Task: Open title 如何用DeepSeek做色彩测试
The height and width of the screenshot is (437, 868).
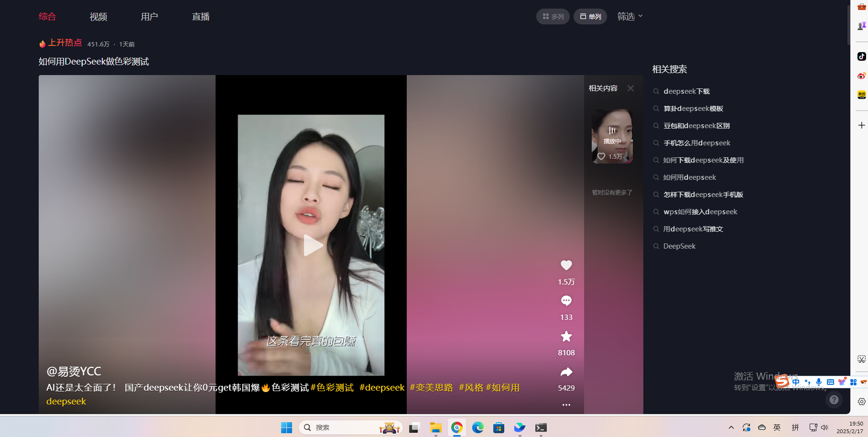Action: (x=94, y=62)
